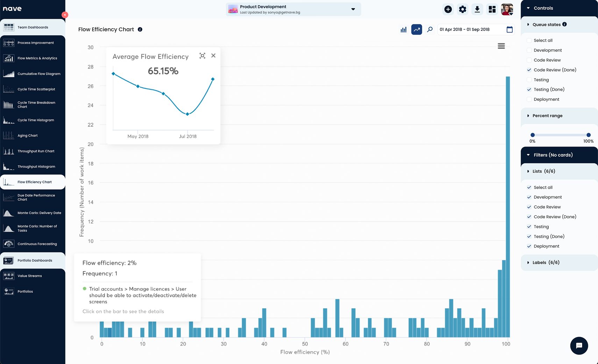The width and height of the screenshot is (598, 364).
Task: Click the download export icon
Action: pyautogui.click(x=477, y=9)
